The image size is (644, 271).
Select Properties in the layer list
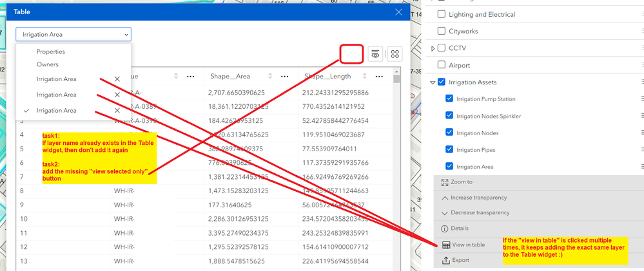[x=50, y=51]
